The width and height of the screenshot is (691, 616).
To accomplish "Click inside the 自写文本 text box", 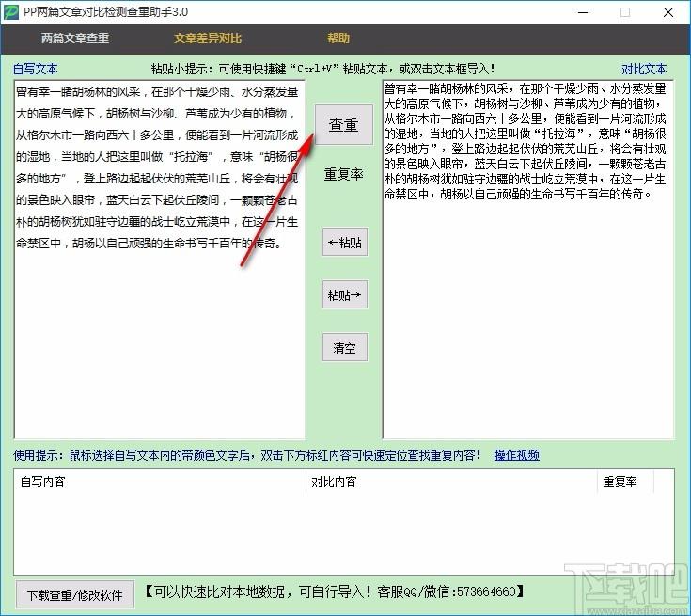I will [x=160, y=260].
